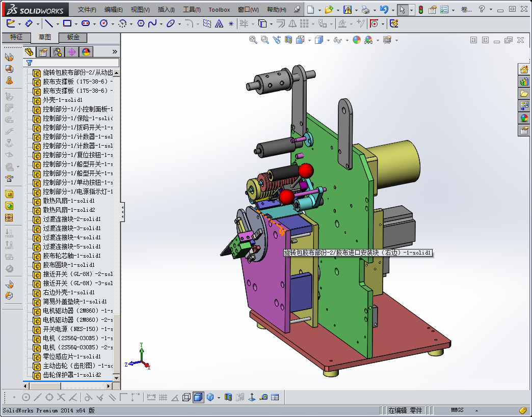Open the Hide/Show Items dropdown arrow
The height and width of the screenshot is (417, 532).
click(x=347, y=41)
